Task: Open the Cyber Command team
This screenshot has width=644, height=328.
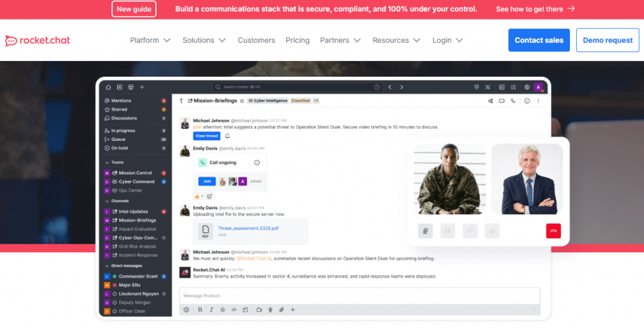Action: click(x=135, y=182)
